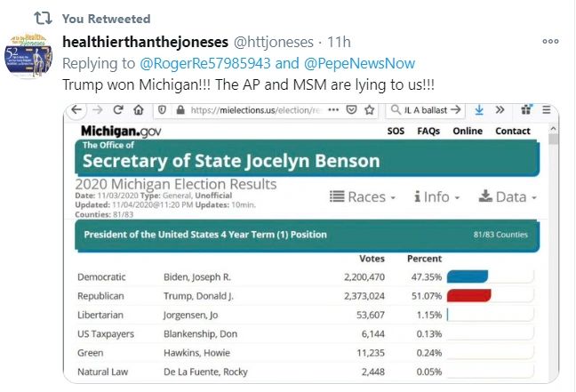Bookmark the page with star icon

coord(369,110)
